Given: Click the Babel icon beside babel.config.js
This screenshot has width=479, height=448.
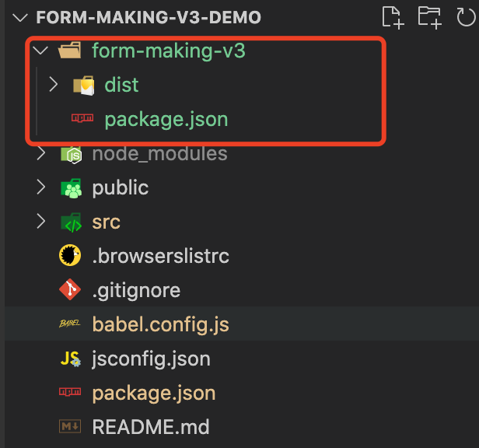Looking at the screenshot, I should pos(71,324).
